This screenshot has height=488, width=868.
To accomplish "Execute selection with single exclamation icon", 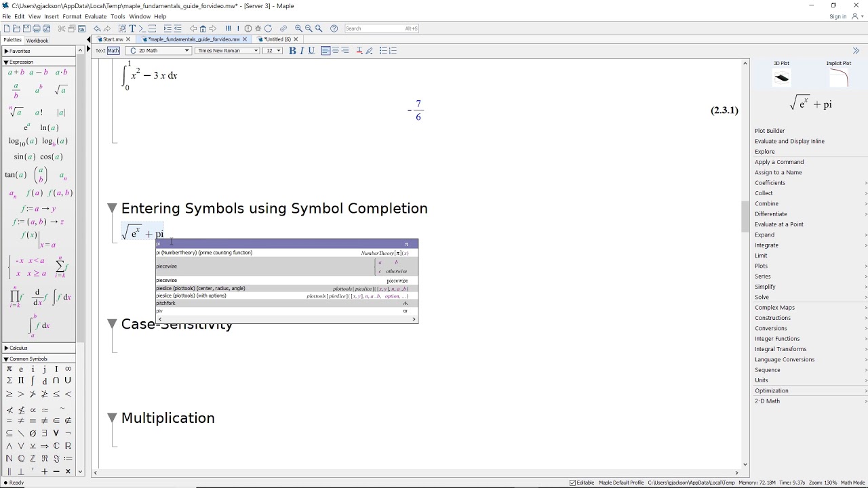I will coord(238,28).
